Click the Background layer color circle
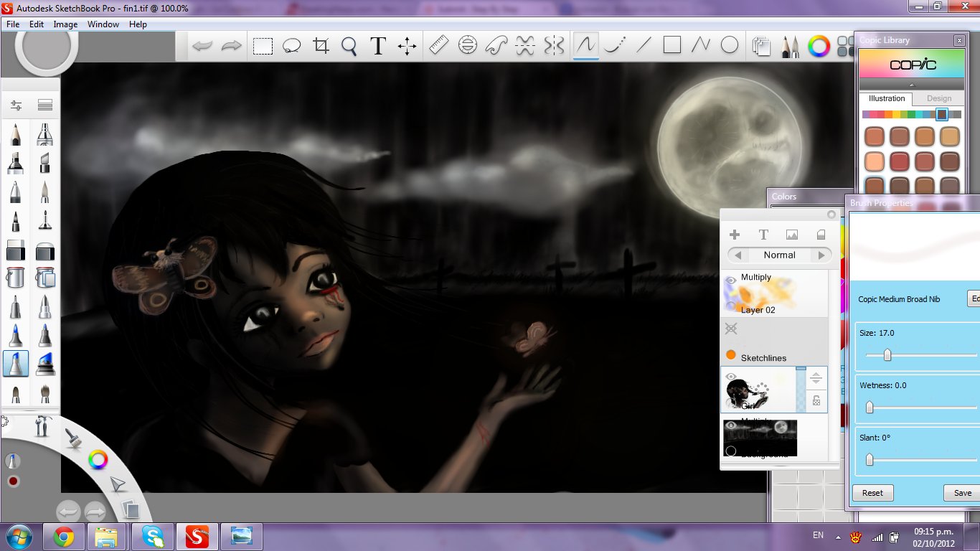The image size is (980, 551). click(731, 451)
